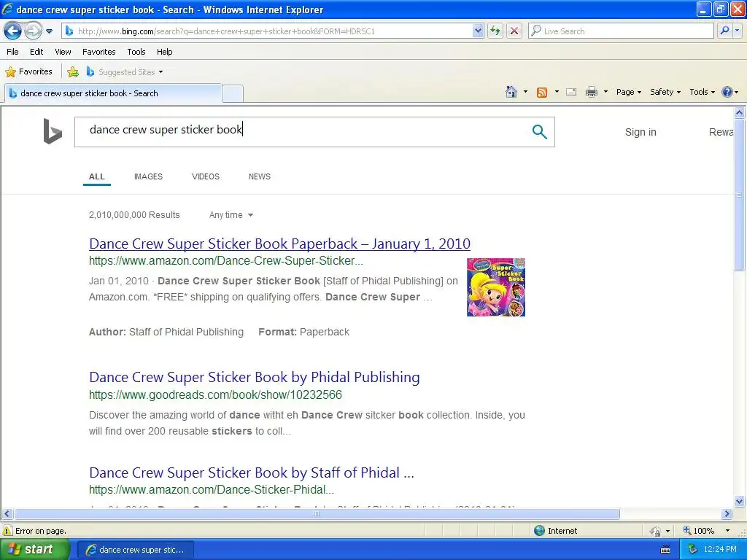This screenshot has height=560, width=747.
Task: Open the View menu
Action: click(x=63, y=52)
